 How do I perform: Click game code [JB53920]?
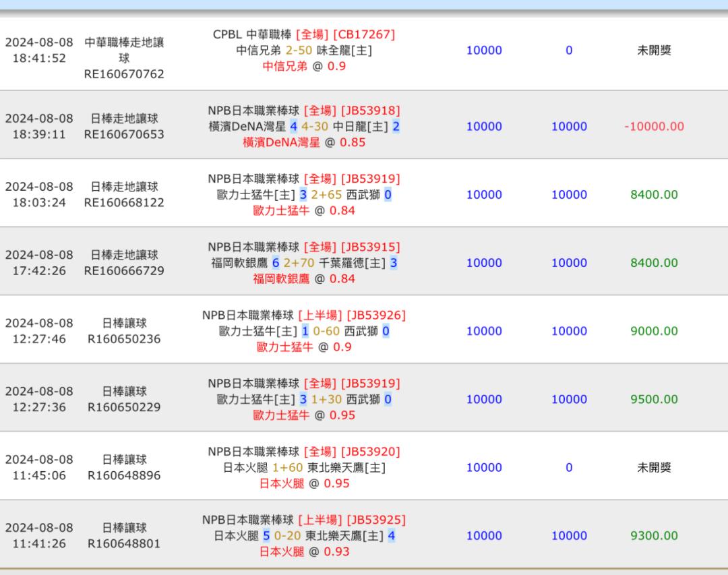coord(371,452)
